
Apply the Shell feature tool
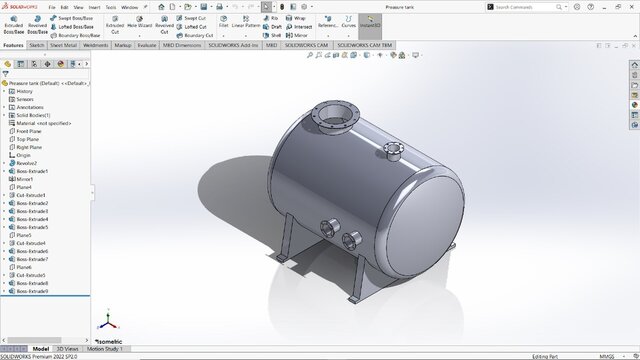tap(272, 36)
